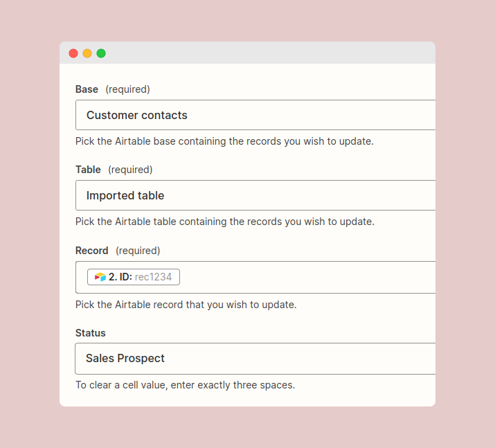
Task: Click the Table field label
Action: pyautogui.click(x=88, y=170)
